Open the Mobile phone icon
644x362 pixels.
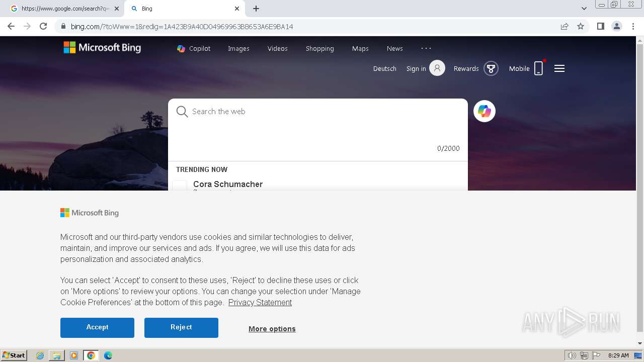click(x=538, y=68)
